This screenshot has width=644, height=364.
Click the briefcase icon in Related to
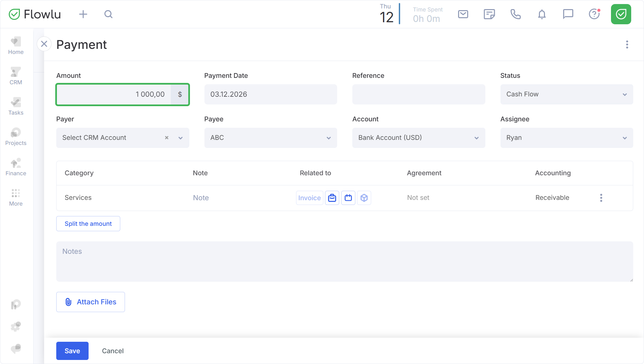pos(332,198)
